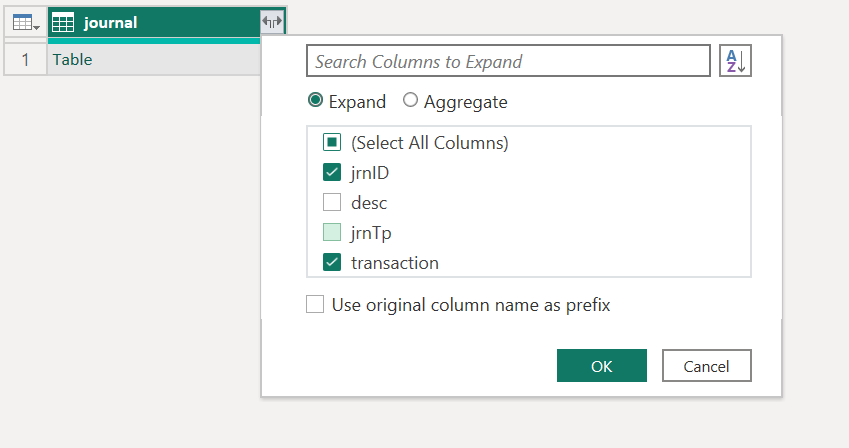Enable Use original column name as prefix
849x448 pixels.
click(x=315, y=305)
